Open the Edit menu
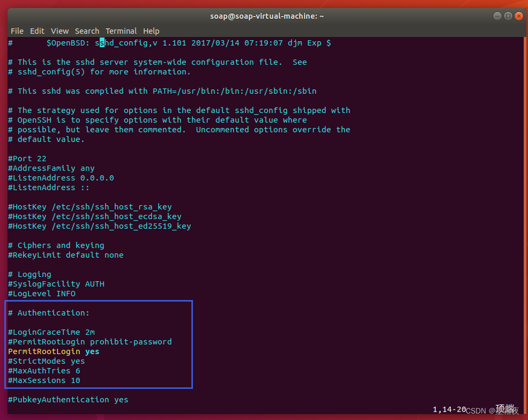Image resolution: width=528 pixels, height=420 pixels. coord(37,31)
